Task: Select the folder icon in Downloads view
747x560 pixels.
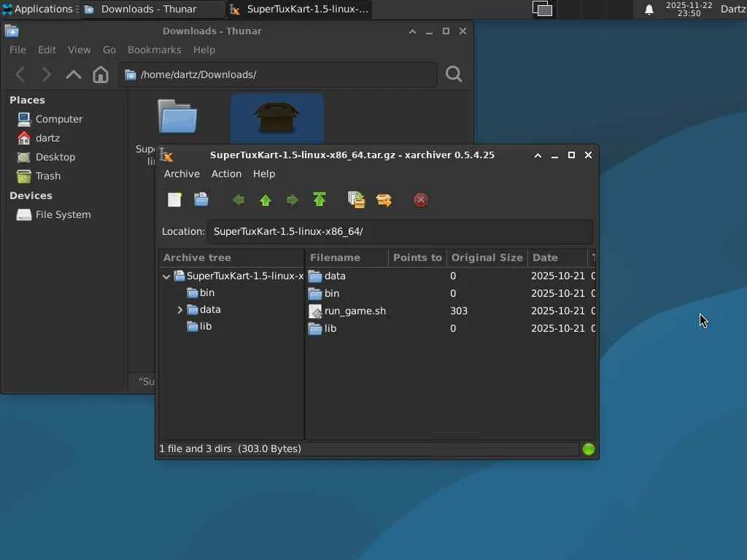Action: 177,116
